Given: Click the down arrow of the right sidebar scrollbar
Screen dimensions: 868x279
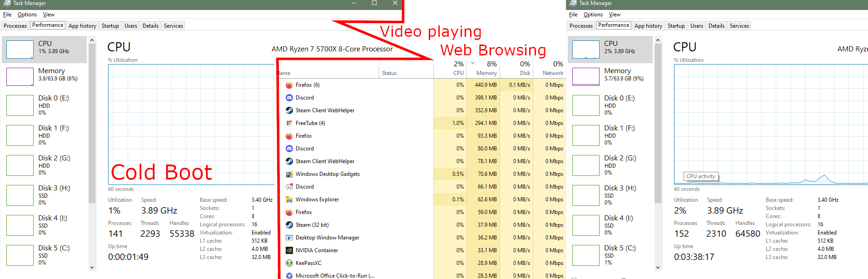Looking at the screenshot, I should click(x=658, y=267).
